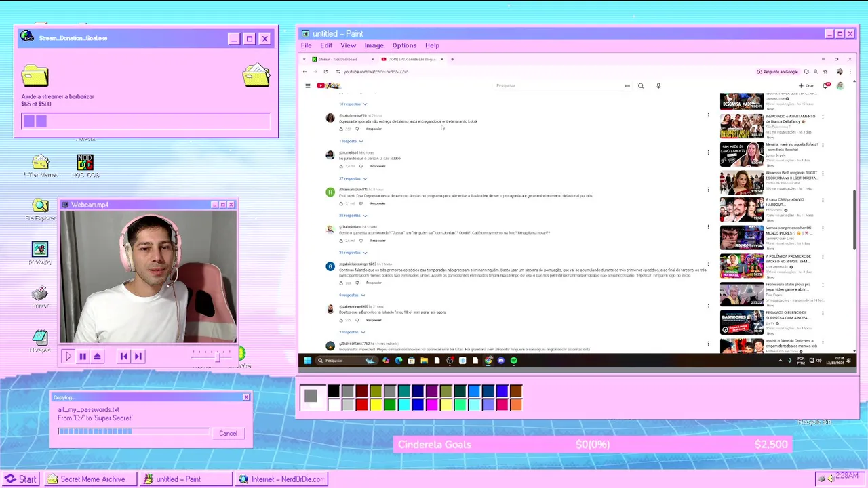Expand the '3 respostas' replies
Image resolution: width=868 pixels, height=488 pixels.
(352, 332)
